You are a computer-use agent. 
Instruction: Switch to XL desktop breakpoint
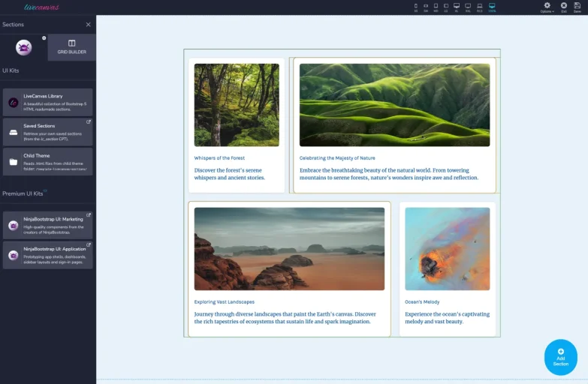(456, 7)
